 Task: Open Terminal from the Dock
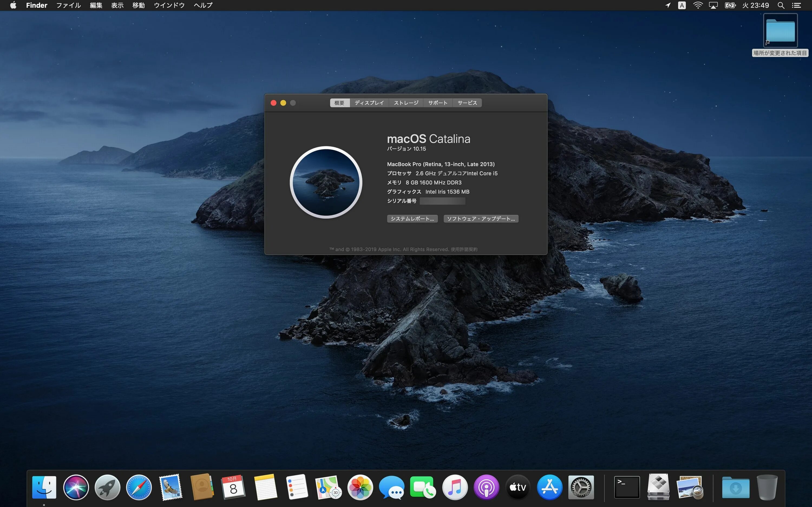pyautogui.click(x=627, y=487)
